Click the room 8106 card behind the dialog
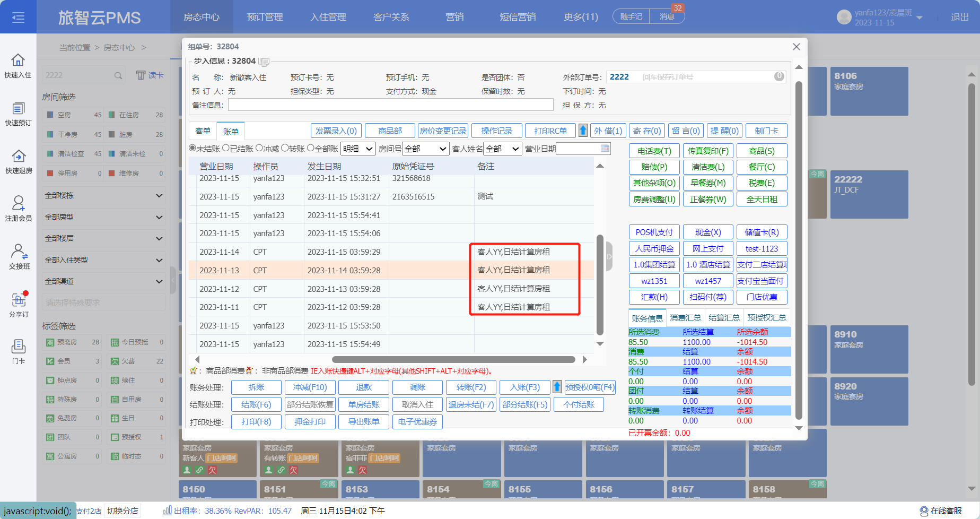This screenshot has height=519, width=980. coord(869,91)
